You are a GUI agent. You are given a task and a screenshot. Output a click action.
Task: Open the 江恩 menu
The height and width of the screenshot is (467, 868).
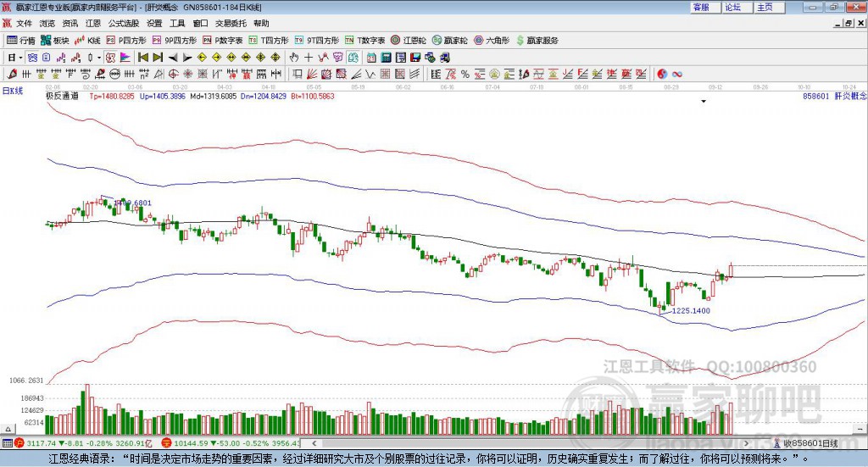(x=93, y=23)
